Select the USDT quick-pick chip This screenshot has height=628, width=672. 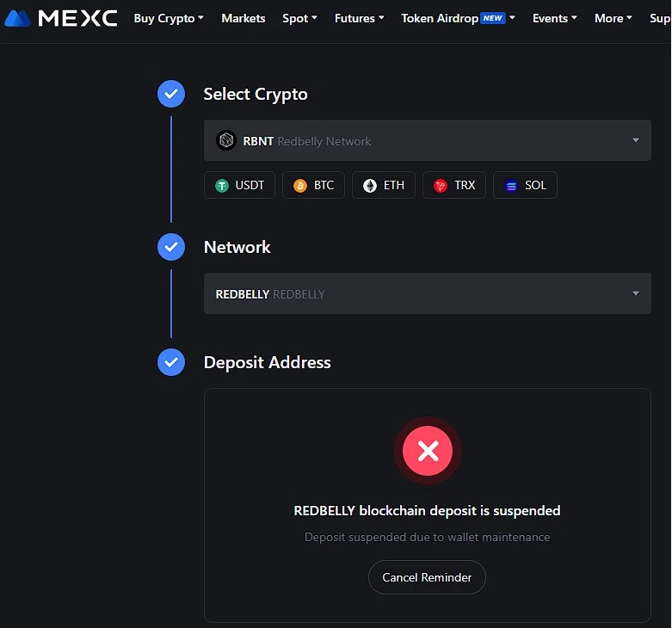click(239, 185)
